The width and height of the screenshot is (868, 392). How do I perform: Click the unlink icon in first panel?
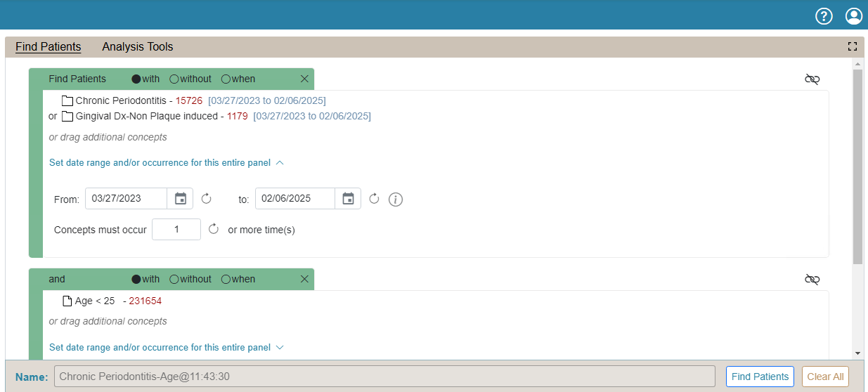[x=812, y=79]
